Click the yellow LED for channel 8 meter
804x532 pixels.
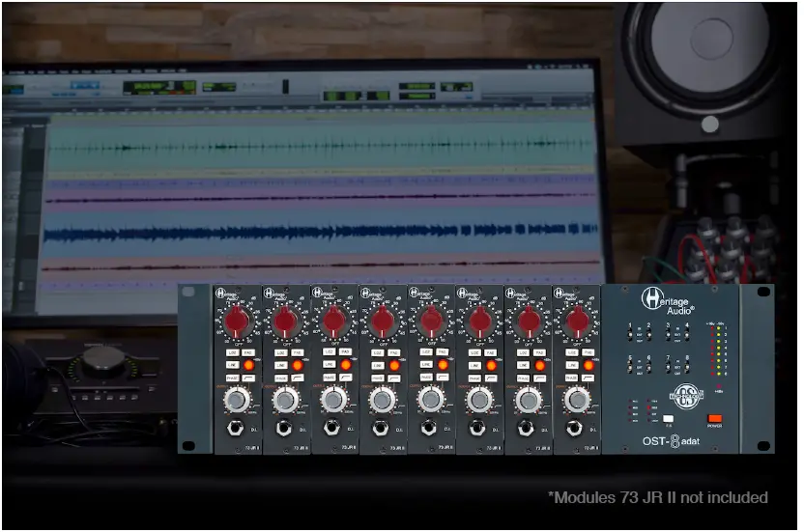719,374
